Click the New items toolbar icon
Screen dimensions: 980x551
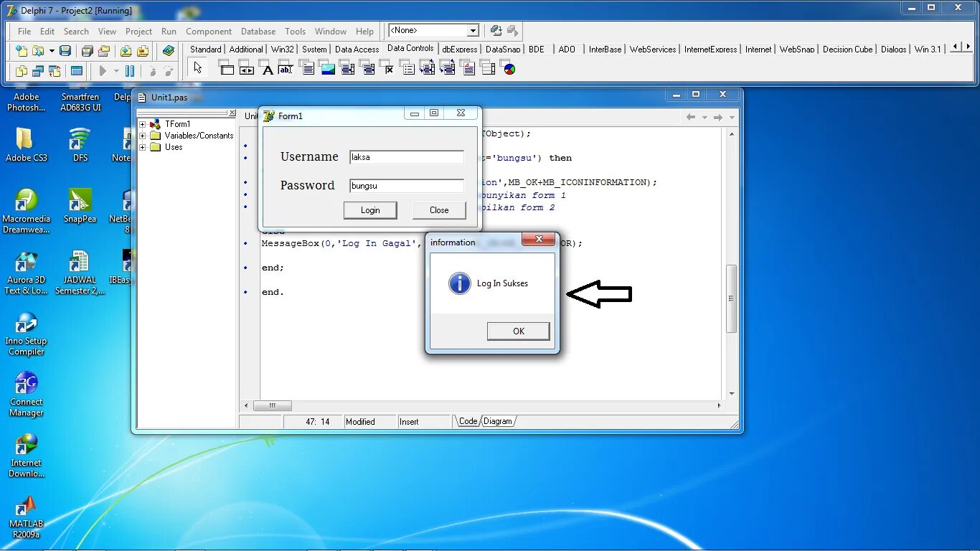pos(22,51)
